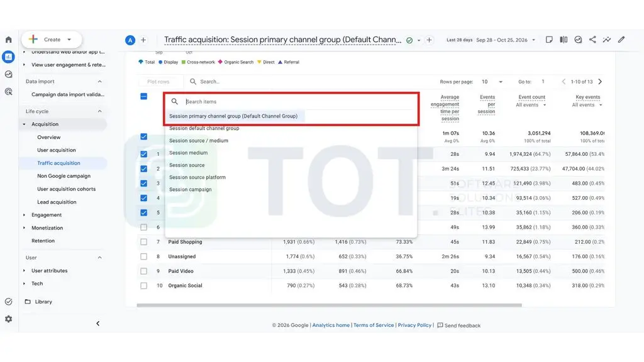Toggle the select-all checkbox in the table header
This screenshot has height=362, width=644.
[x=144, y=96]
